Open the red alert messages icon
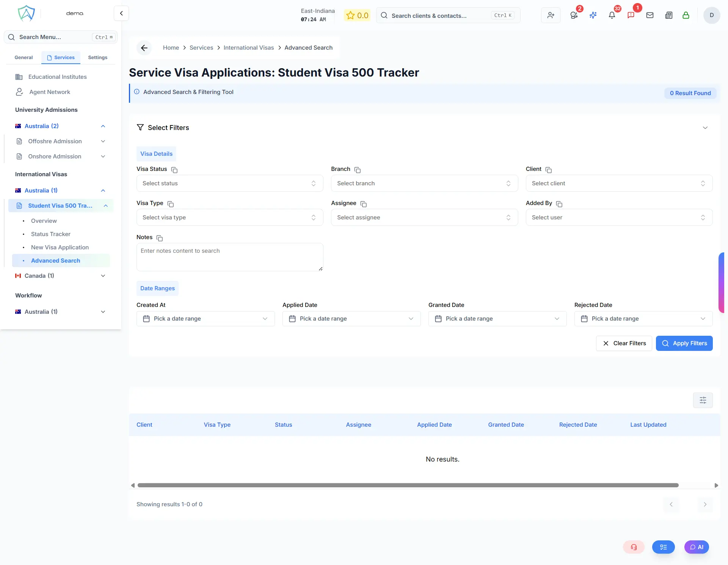The height and width of the screenshot is (565, 728). 631,16
